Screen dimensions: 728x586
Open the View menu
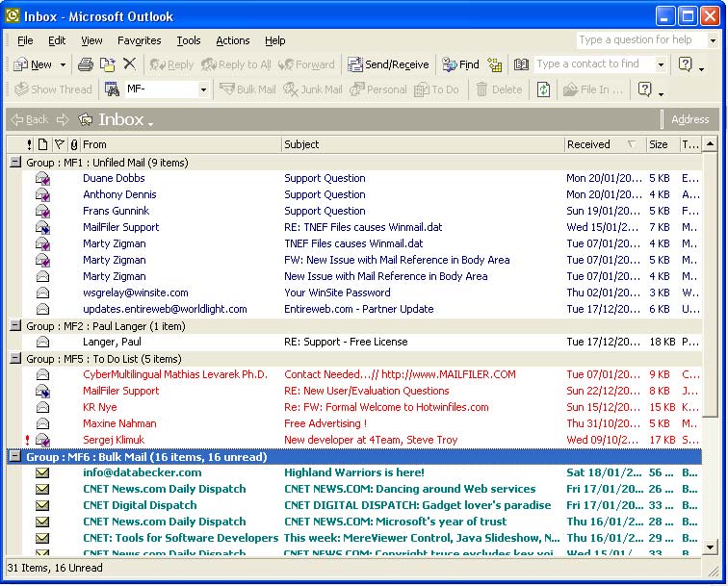click(x=91, y=40)
